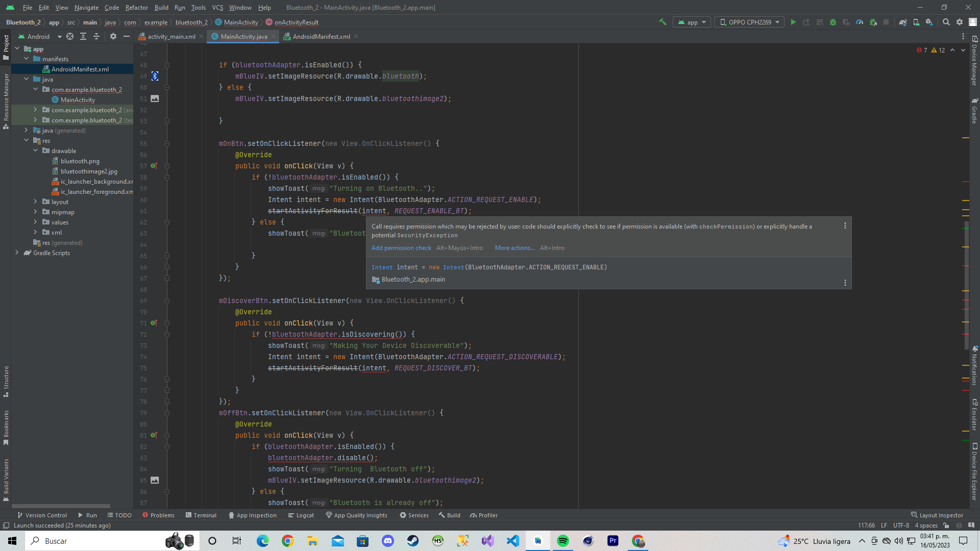Toggle the Bookmarks tool window tab
This screenshot has width=980, height=551.
pos(6,428)
